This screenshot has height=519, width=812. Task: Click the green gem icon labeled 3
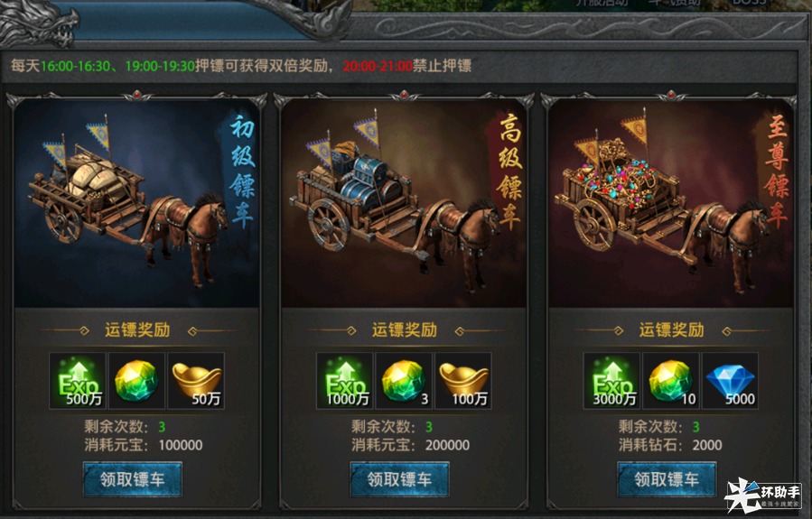(x=404, y=381)
